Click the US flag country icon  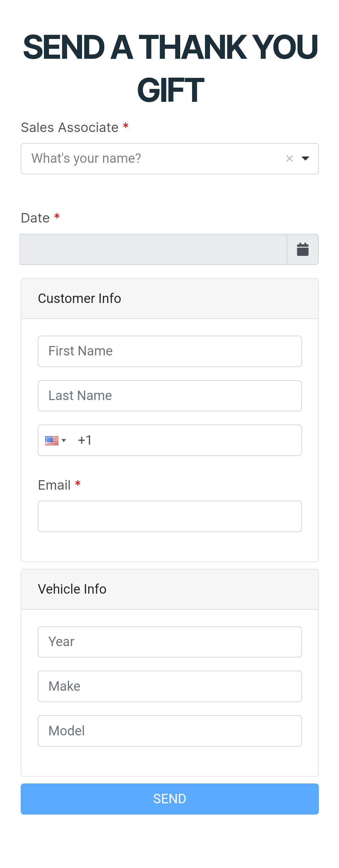[51, 440]
